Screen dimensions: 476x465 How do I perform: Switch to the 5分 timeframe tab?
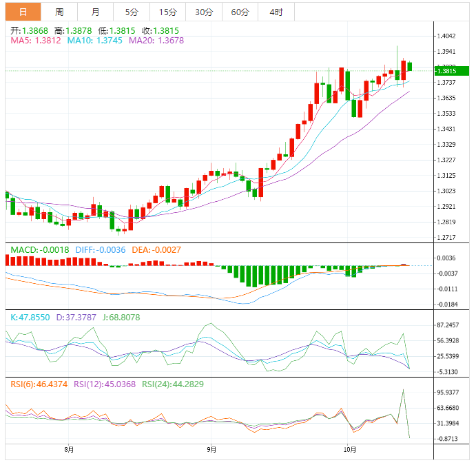[x=131, y=12]
